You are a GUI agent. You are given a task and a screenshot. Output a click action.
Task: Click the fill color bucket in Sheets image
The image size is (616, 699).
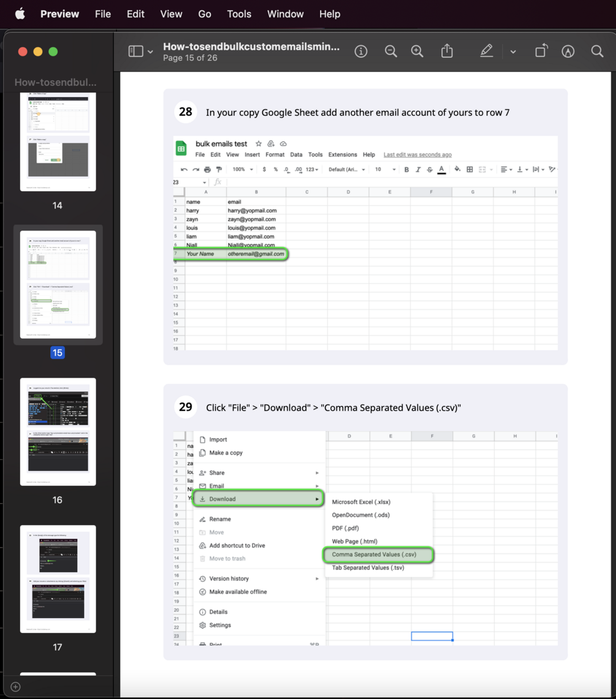[457, 169]
